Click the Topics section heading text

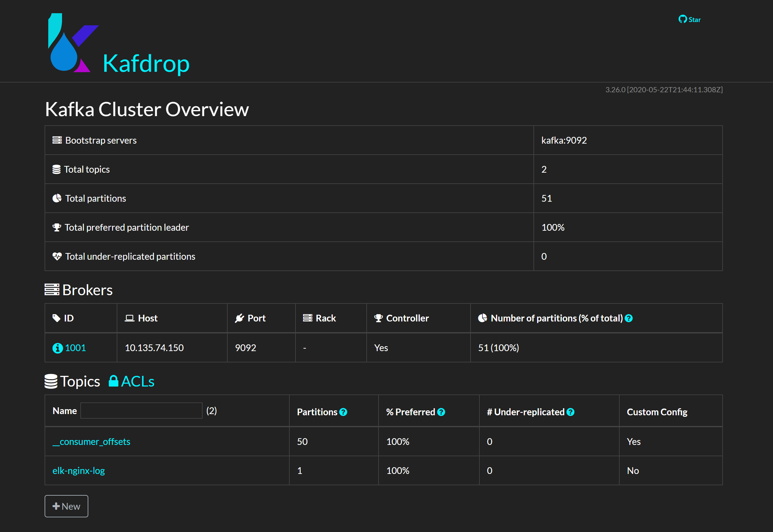tap(80, 381)
